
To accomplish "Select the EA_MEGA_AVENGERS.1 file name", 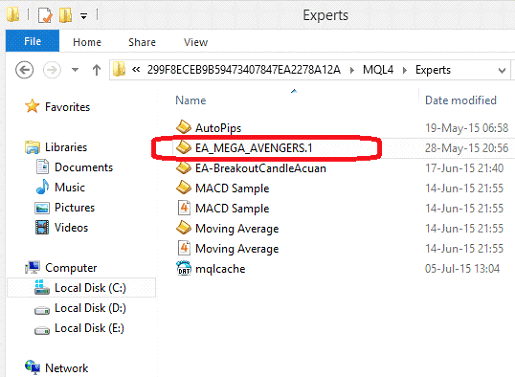I will tap(254, 148).
